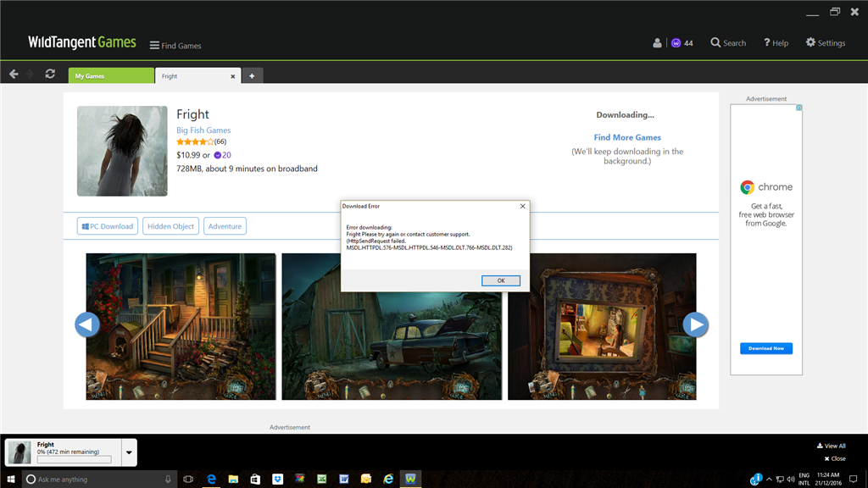Viewport: 868px width, 488px height.
Task: Open the network status tray icon
Action: click(780, 480)
